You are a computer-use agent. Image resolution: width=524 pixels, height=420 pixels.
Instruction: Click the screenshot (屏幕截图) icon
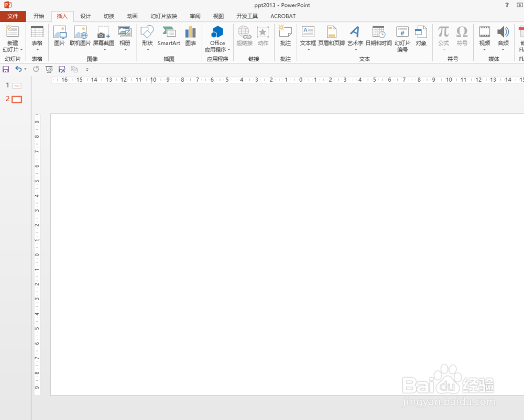[104, 32]
